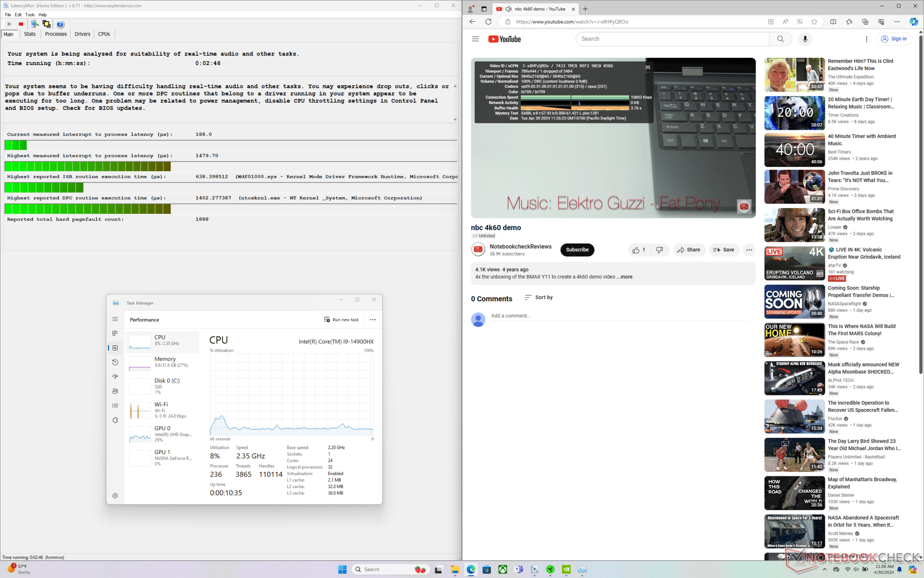
Task: Click YouTube voice search microphone icon
Action: click(805, 39)
